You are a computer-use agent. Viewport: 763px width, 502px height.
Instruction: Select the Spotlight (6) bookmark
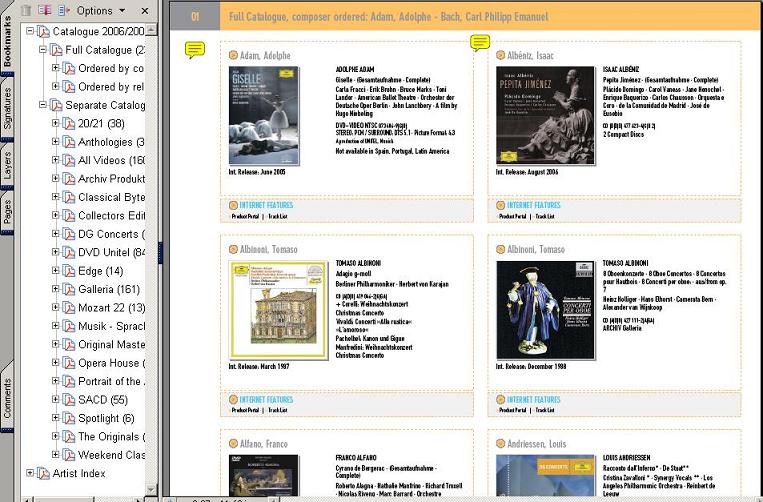(x=106, y=418)
